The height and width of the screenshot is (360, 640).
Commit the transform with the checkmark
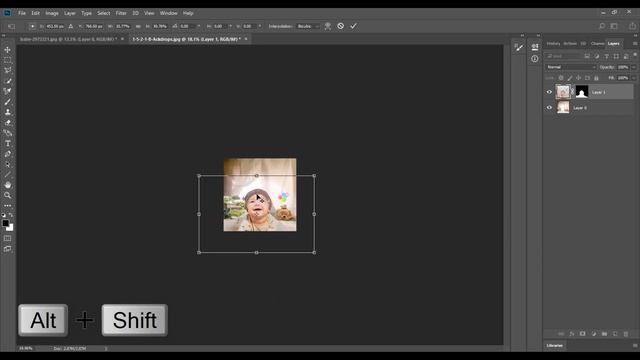click(x=353, y=26)
